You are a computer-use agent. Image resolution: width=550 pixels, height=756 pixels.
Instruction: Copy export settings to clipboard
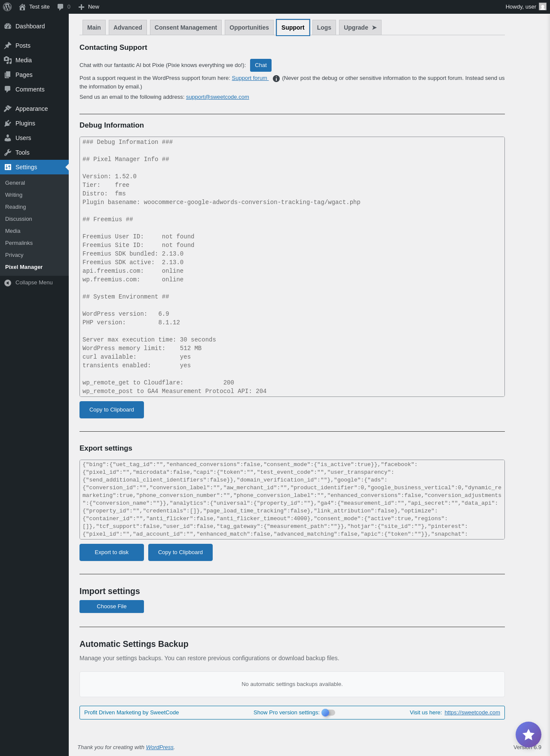coord(180,552)
